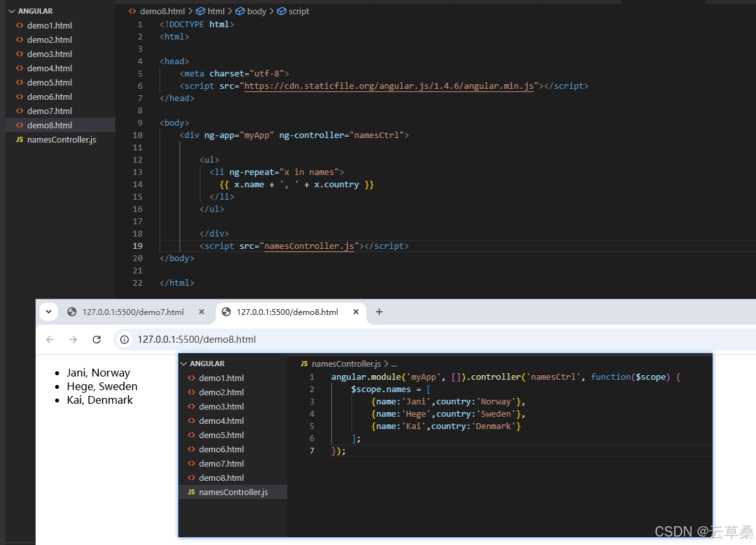Open the angular.min.js CDN link
Image resolution: width=756 pixels, height=545 pixels.
point(388,86)
